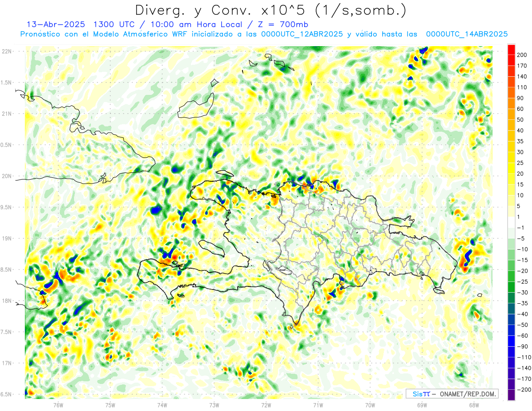
Task: Click the '17N' latitude label
Action: (x=7, y=363)
